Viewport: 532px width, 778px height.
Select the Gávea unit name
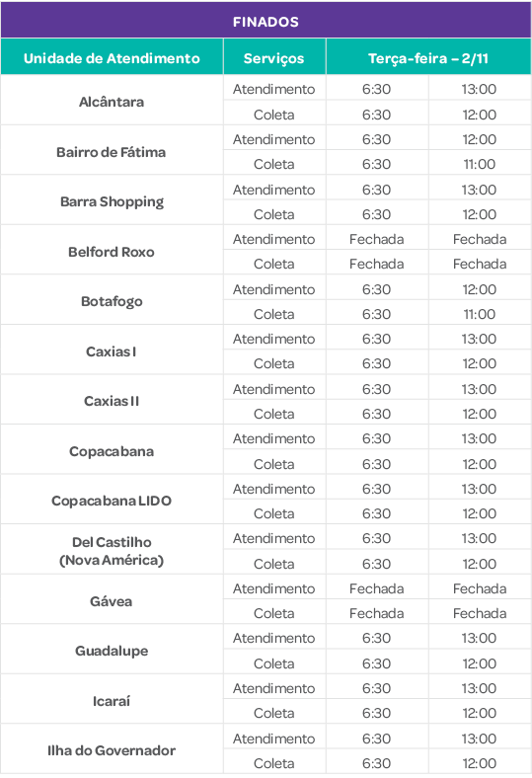coord(113,600)
